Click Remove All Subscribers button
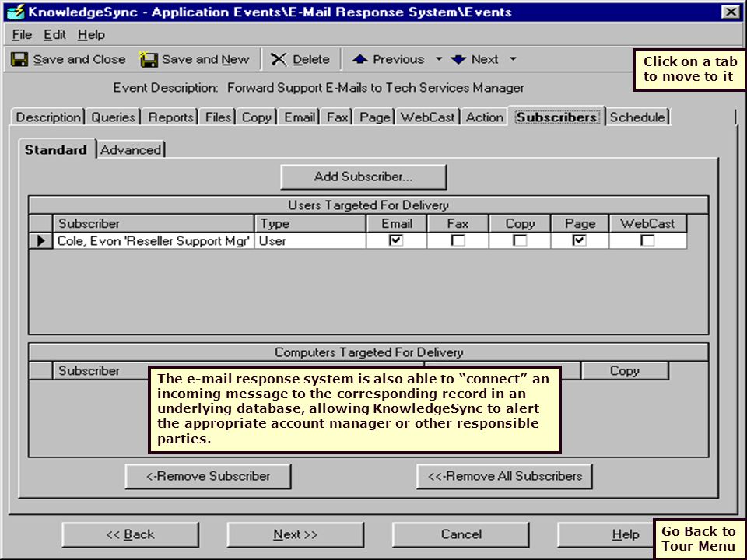Image resolution: width=747 pixels, height=560 pixels. pyautogui.click(x=505, y=476)
